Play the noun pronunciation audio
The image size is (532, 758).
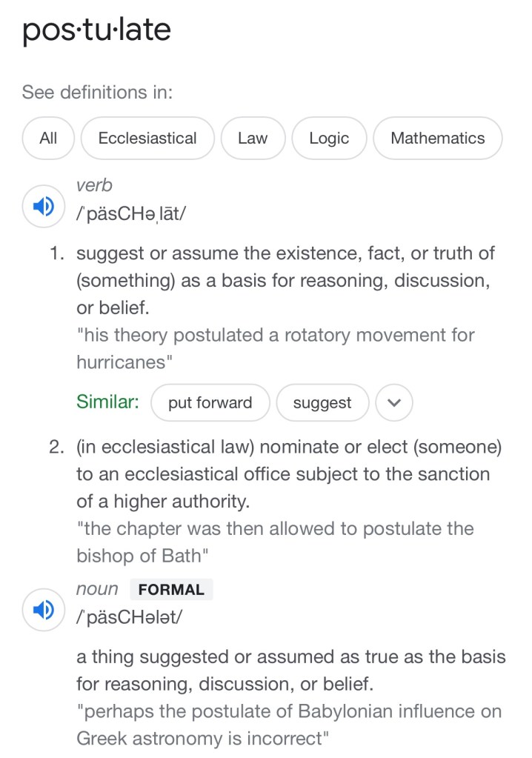44,610
